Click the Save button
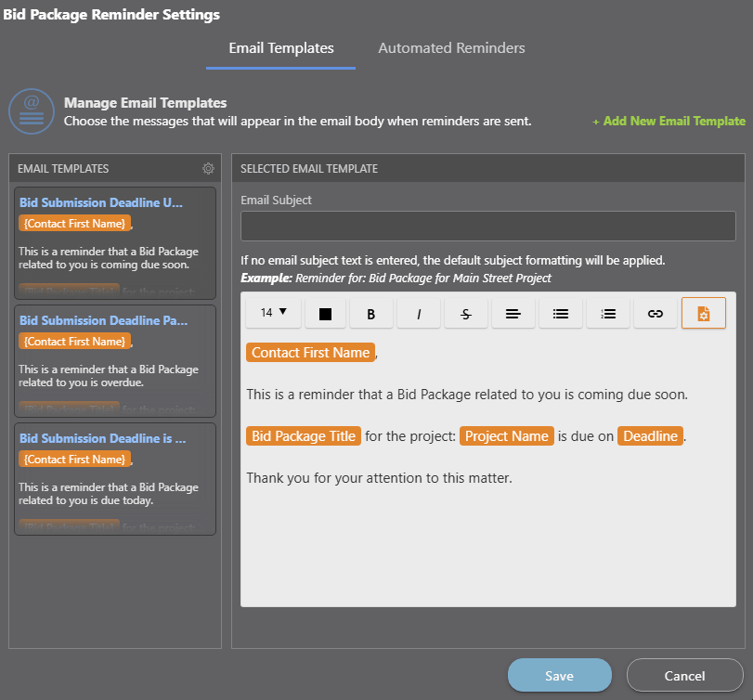This screenshot has width=753, height=700. click(559, 676)
